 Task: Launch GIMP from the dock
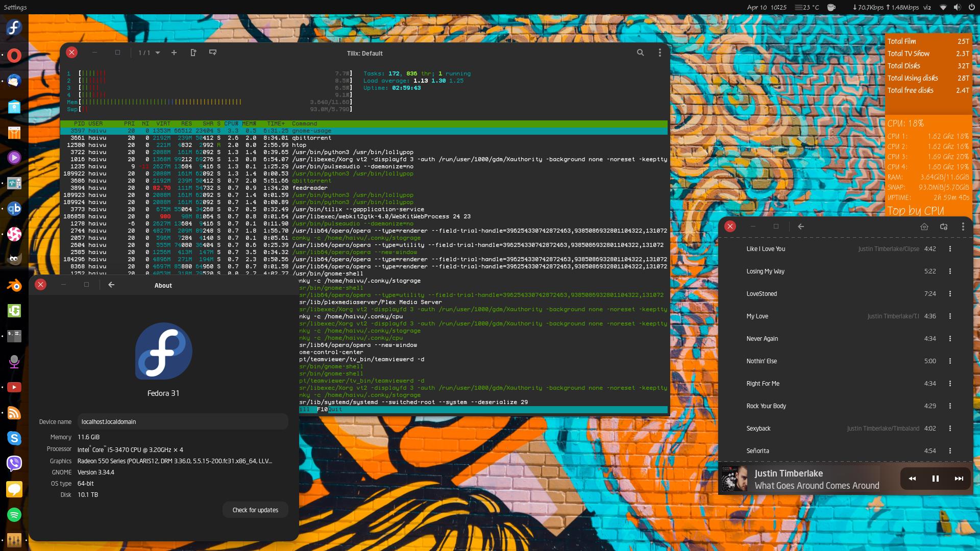(x=14, y=260)
